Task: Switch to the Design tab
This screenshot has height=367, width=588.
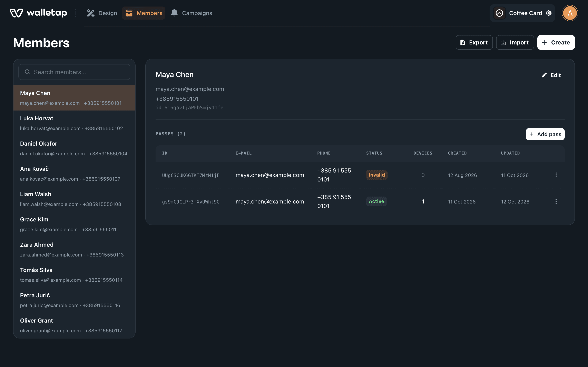Action: click(102, 13)
